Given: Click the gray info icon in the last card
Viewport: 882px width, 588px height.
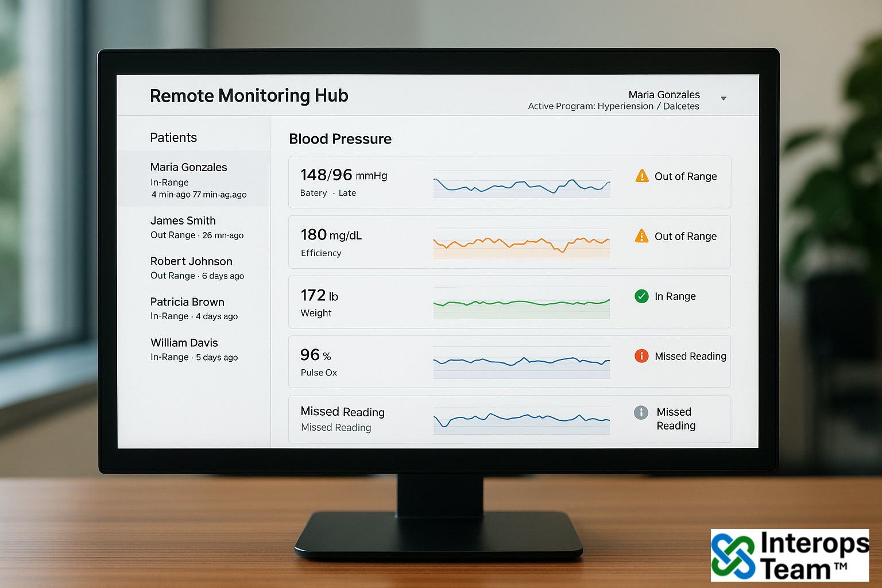Looking at the screenshot, I should (641, 412).
